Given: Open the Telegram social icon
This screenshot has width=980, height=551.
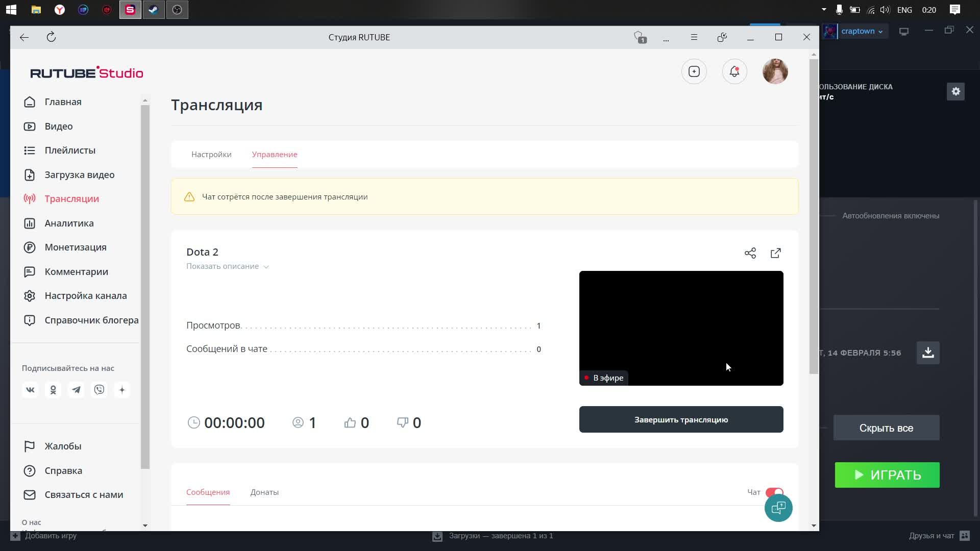Looking at the screenshot, I should (x=76, y=390).
